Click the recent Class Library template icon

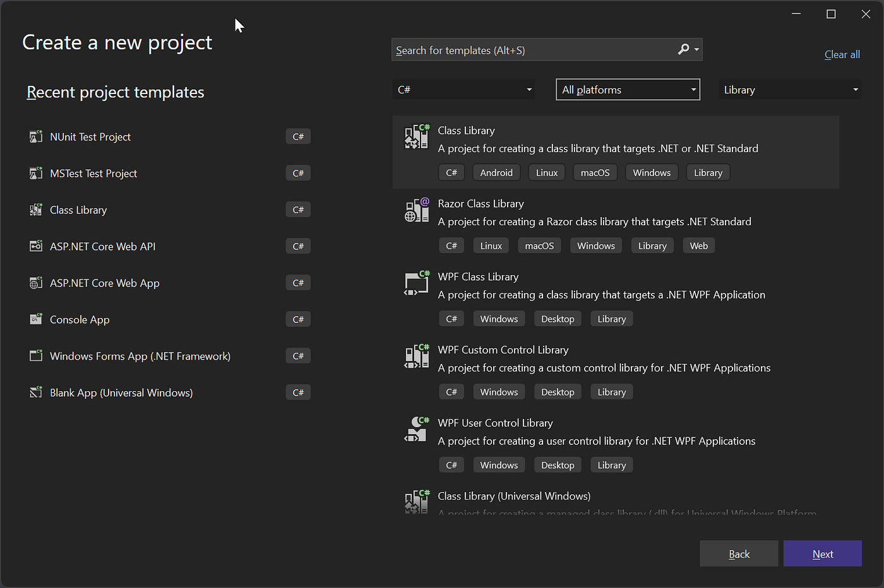pos(36,209)
